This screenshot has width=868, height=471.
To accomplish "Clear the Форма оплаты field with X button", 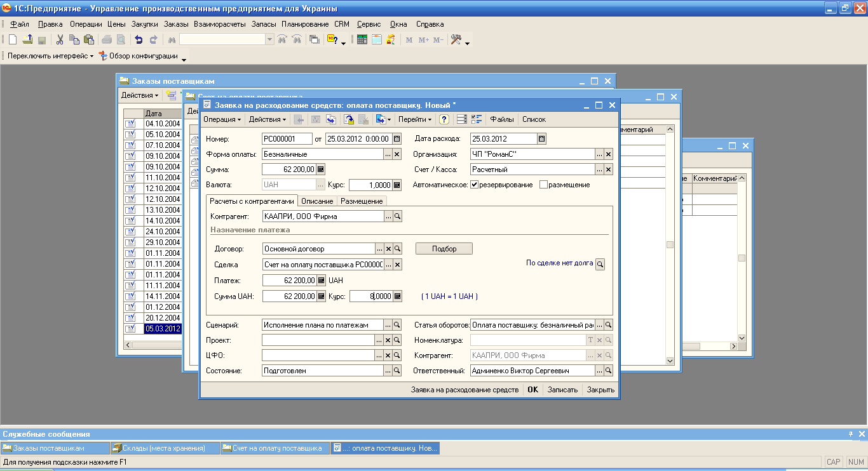I will click(x=397, y=154).
